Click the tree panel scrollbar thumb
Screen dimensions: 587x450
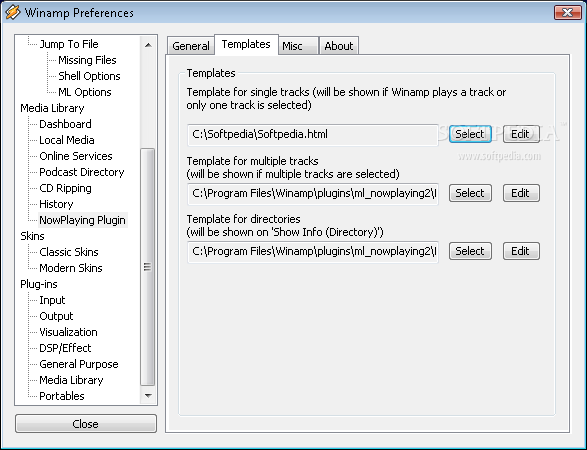click(147, 267)
